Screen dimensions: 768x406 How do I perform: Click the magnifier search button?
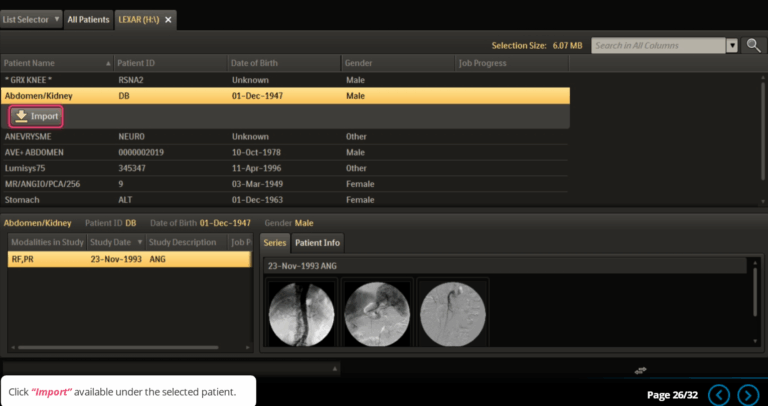coord(753,46)
